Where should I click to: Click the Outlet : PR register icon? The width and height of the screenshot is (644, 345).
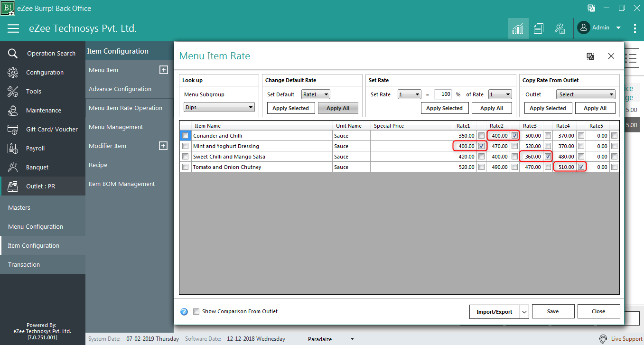[13, 186]
